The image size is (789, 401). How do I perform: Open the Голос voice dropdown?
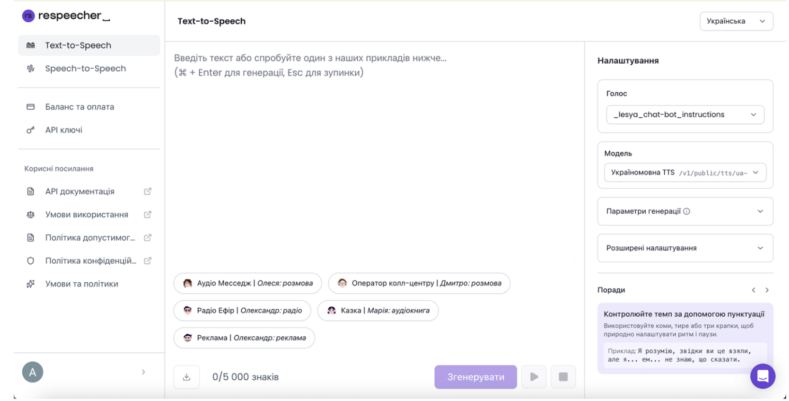[685, 115]
